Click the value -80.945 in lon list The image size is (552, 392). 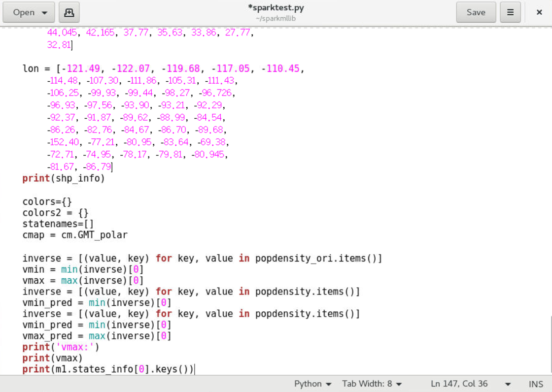[x=207, y=154]
